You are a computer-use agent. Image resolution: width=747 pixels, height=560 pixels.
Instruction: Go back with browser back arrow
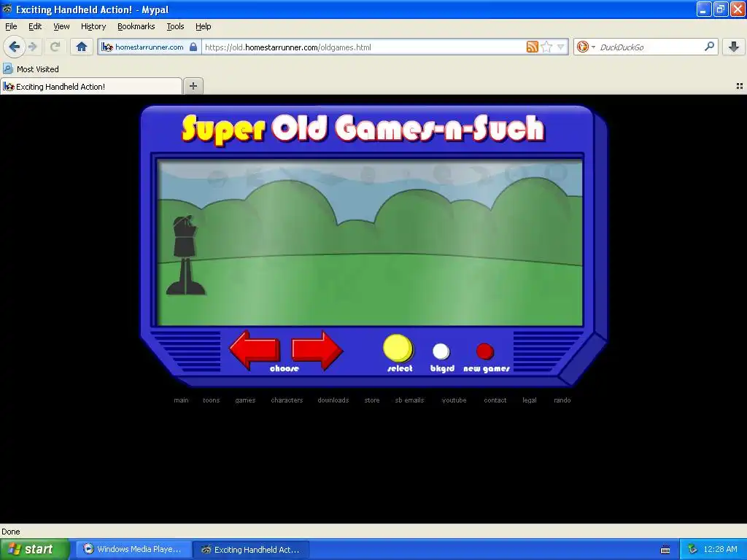coord(14,47)
